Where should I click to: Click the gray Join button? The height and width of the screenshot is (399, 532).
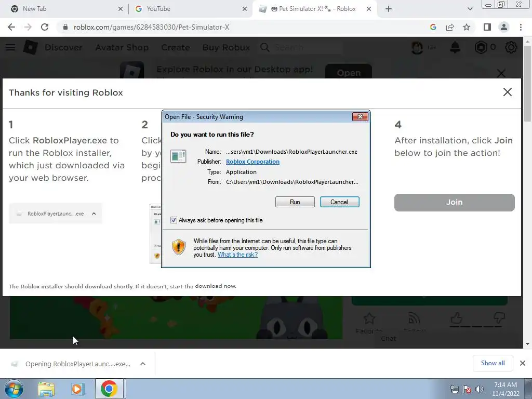coord(454,202)
